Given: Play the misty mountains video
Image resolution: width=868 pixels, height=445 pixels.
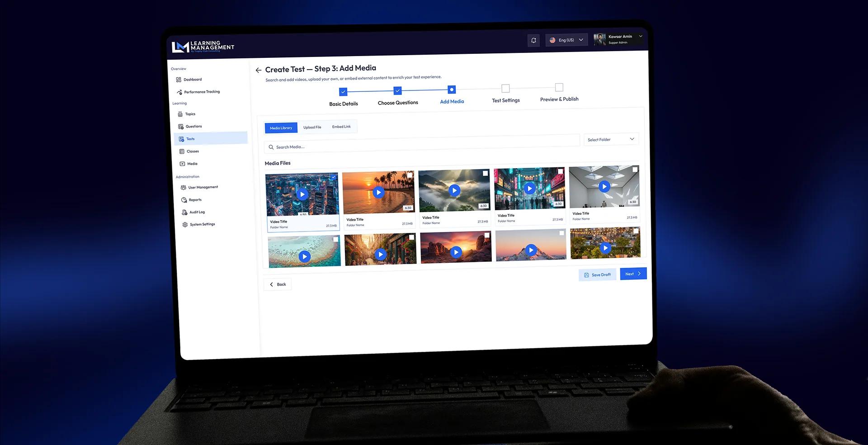Looking at the screenshot, I should [x=454, y=190].
